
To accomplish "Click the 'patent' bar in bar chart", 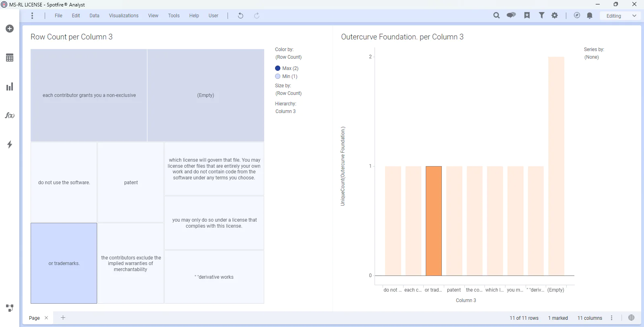I will pos(454,221).
